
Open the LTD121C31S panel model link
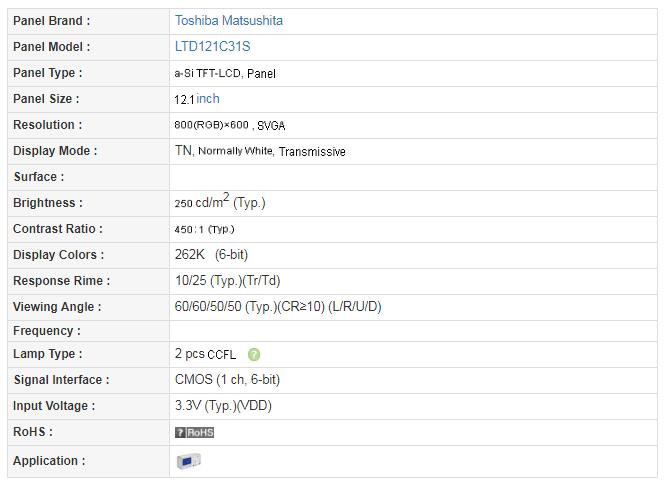point(212,46)
